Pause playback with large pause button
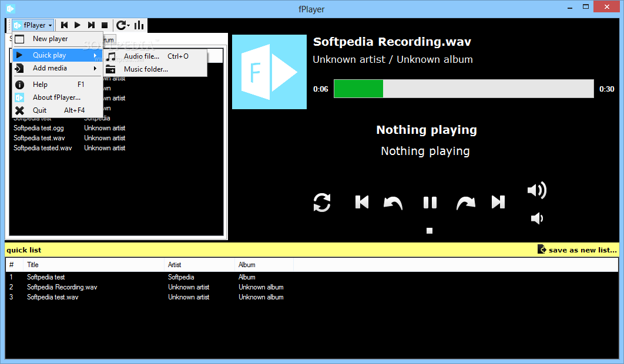Viewport: 624px width, 364px height. (x=430, y=203)
